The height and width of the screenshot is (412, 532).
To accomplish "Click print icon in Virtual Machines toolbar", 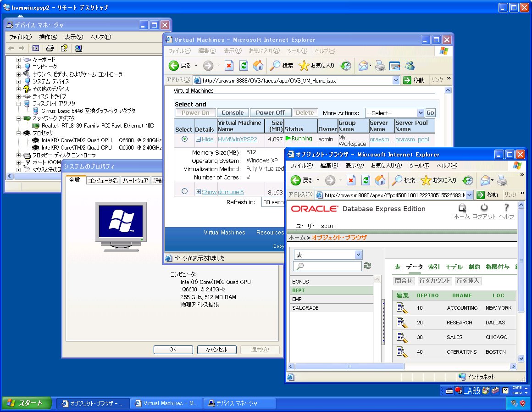I will (380, 66).
